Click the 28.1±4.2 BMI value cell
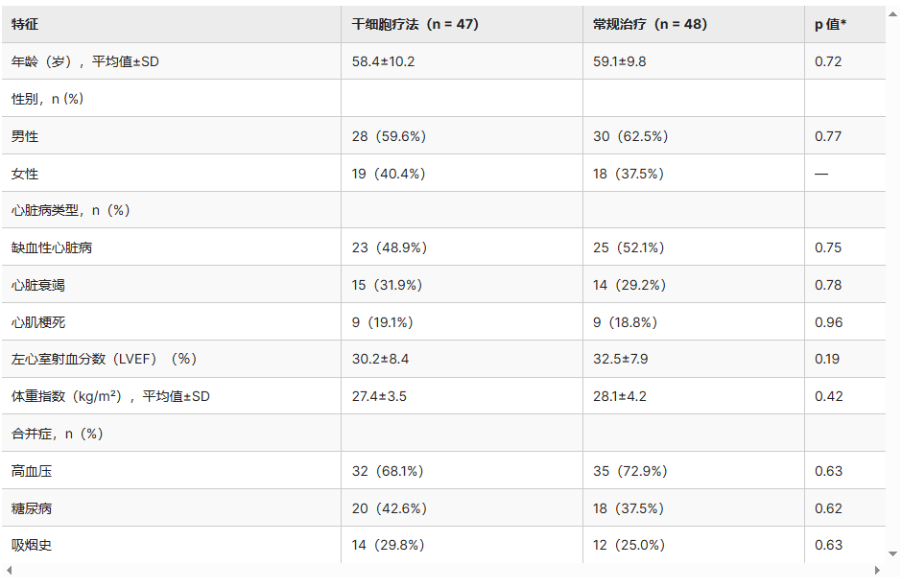The width and height of the screenshot is (902, 588). click(x=621, y=396)
